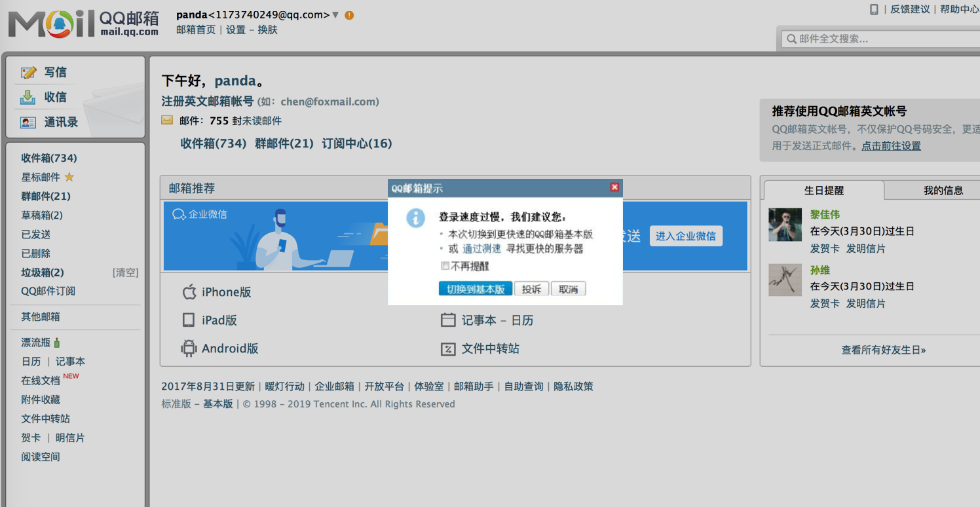Click the [清空] link beside 垃圾箱
Viewport: 980px width, 507px height.
point(125,272)
